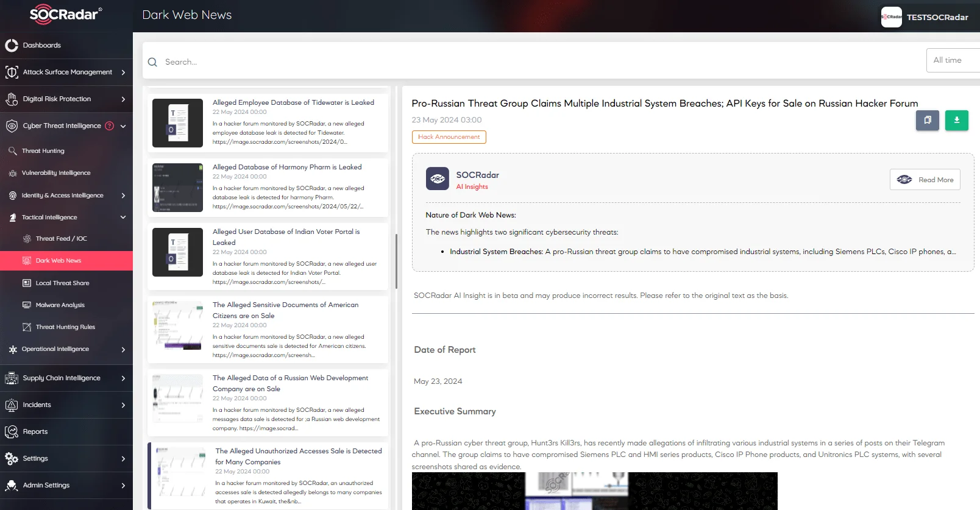
Task: Open American Citizens sensitive documents article
Action: pyautogui.click(x=268, y=330)
